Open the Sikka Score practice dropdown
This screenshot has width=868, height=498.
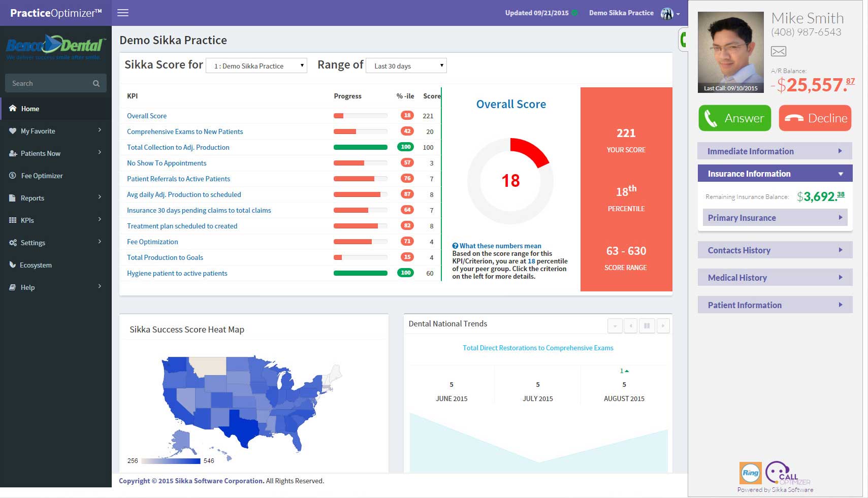[256, 66]
